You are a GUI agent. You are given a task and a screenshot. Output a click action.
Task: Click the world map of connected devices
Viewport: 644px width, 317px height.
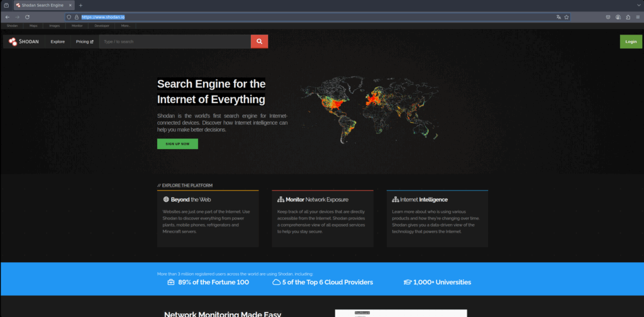coord(369,107)
